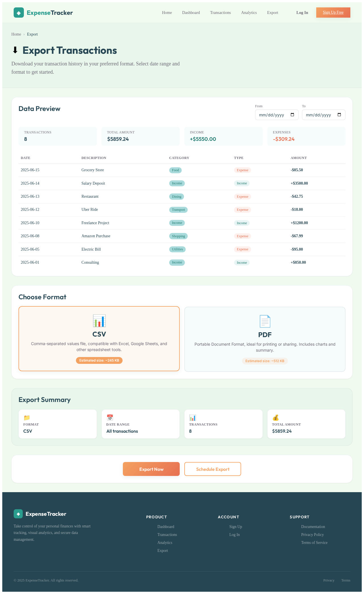Open Dashboard from the top navigation
Screen dimensions: 364x594
coord(191,13)
